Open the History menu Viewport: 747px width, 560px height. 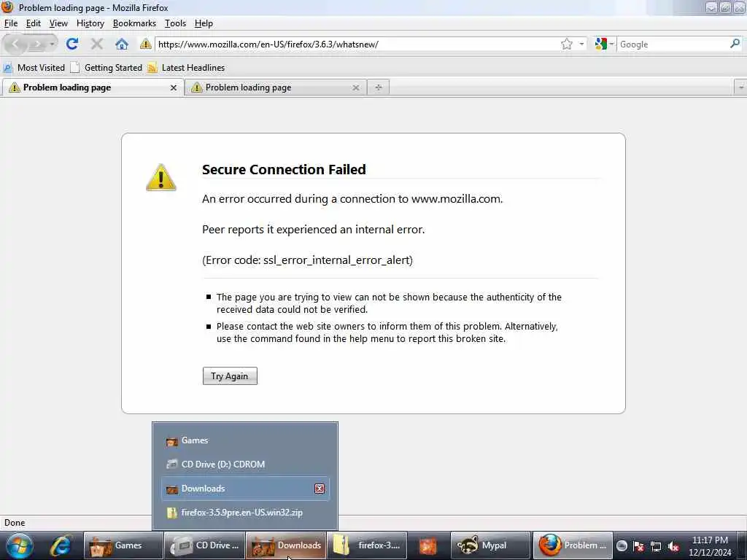click(x=90, y=23)
